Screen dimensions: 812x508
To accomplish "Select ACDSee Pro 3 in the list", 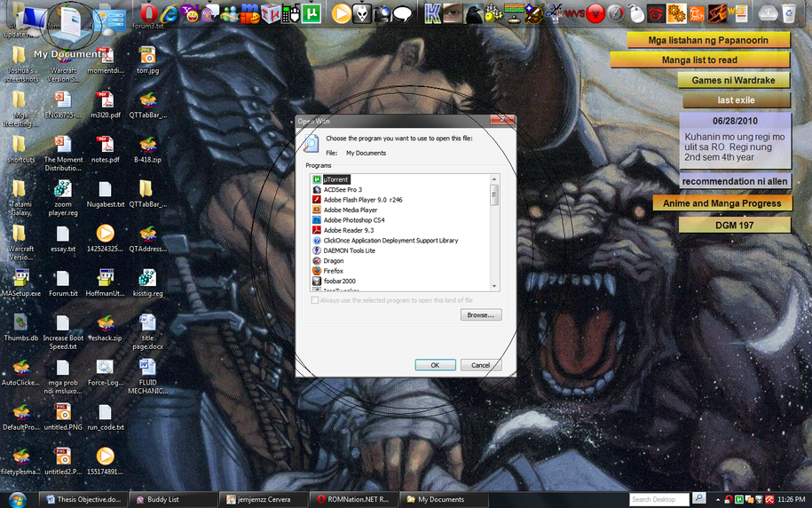I will [343, 190].
